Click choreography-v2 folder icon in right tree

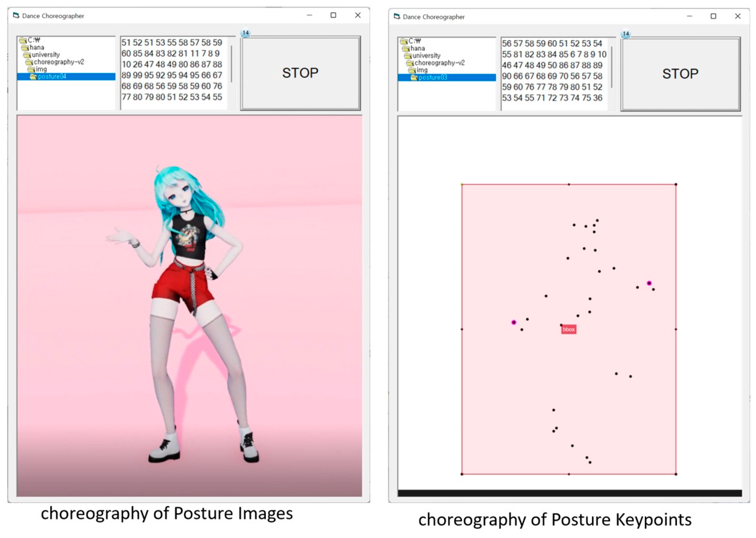tap(410, 63)
